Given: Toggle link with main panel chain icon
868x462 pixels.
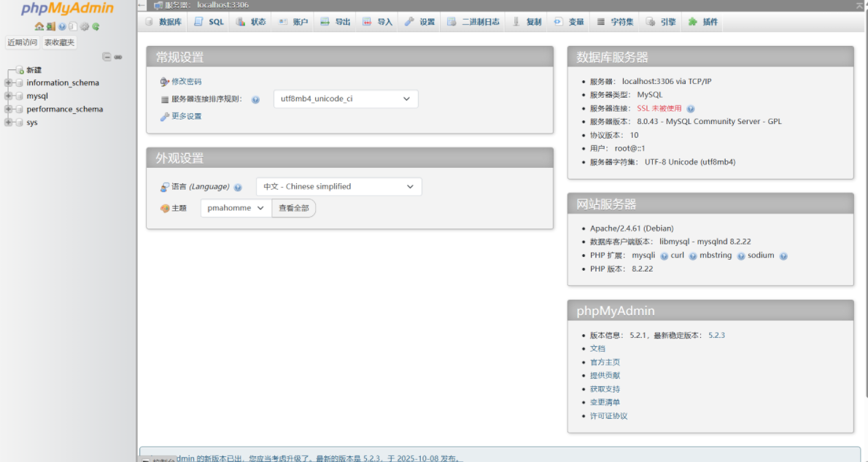Looking at the screenshot, I should tap(118, 56).
